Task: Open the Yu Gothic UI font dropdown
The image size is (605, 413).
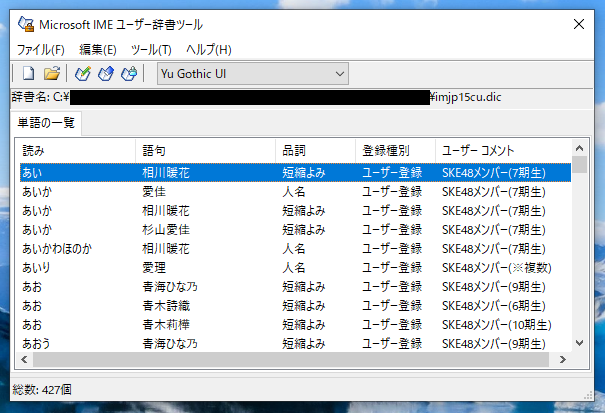Action: point(253,73)
